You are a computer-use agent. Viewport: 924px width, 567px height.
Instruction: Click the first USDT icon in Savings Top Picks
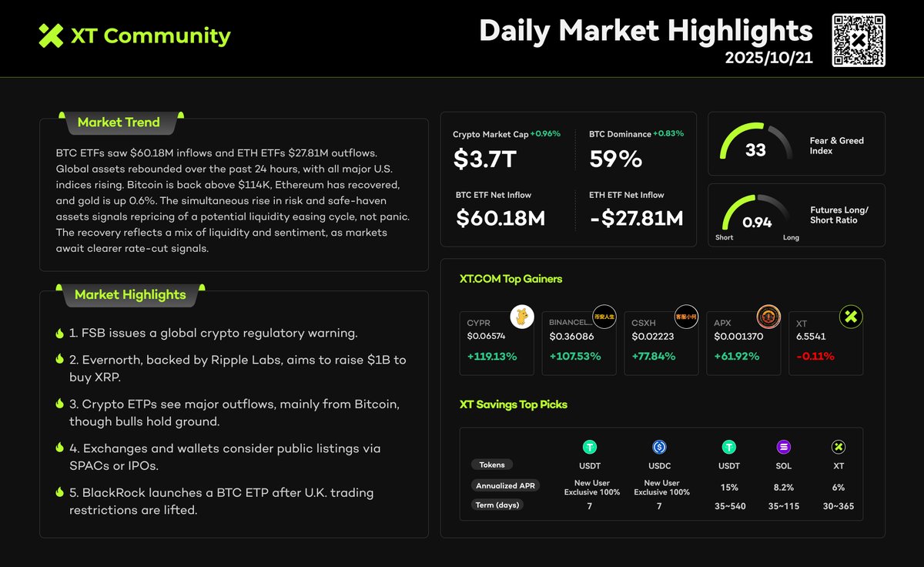tap(591, 447)
